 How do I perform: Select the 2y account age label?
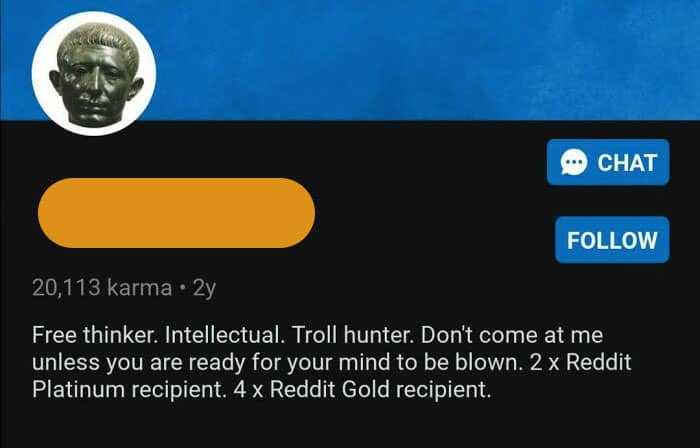(204, 289)
